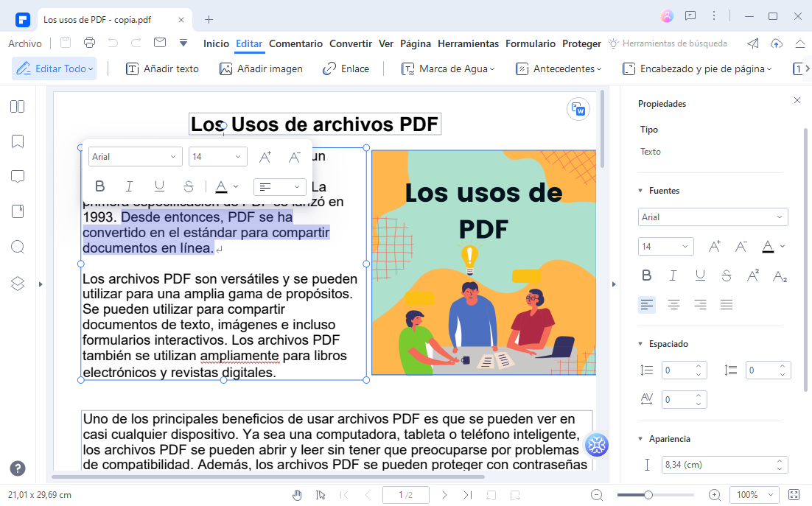
Task: Collapse the Espaciado section
Action: click(x=640, y=344)
